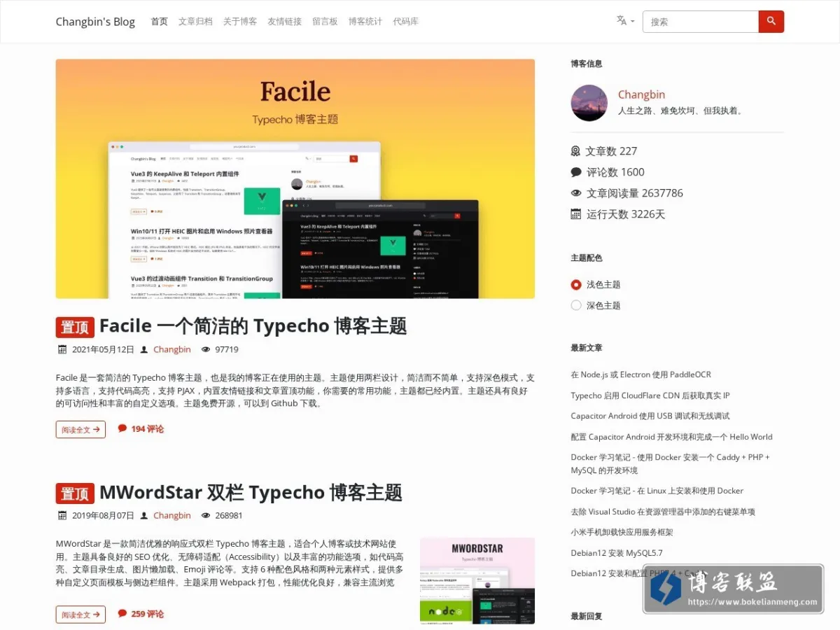This screenshot has height=630, width=840.
Task: Click the 文章数 227 text
Action: tap(611, 151)
